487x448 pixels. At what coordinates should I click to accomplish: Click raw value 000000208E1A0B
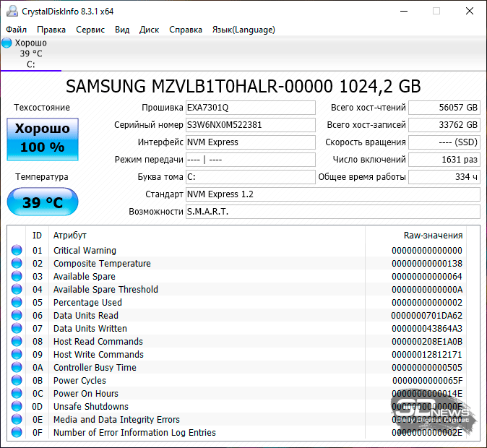click(x=427, y=342)
